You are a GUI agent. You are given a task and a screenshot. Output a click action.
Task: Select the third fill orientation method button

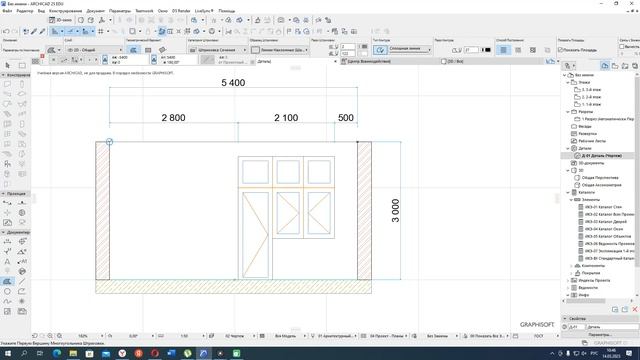(x=533, y=50)
